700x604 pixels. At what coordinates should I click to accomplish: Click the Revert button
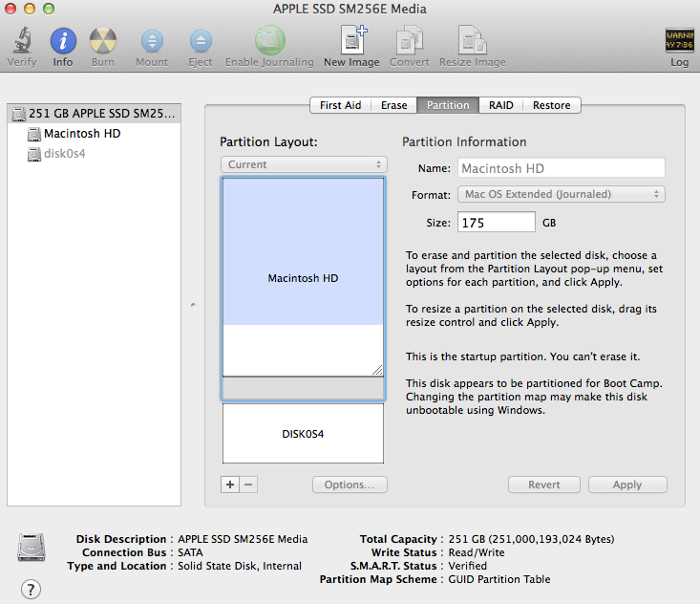(544, 485)
